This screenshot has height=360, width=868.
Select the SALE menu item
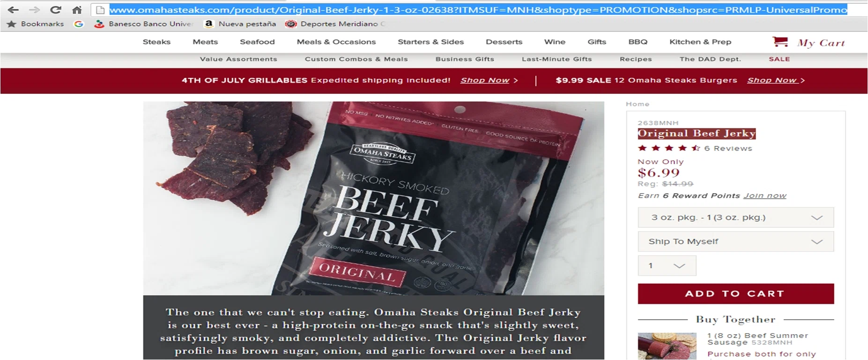pyautogui.click(x=779, y=59)
